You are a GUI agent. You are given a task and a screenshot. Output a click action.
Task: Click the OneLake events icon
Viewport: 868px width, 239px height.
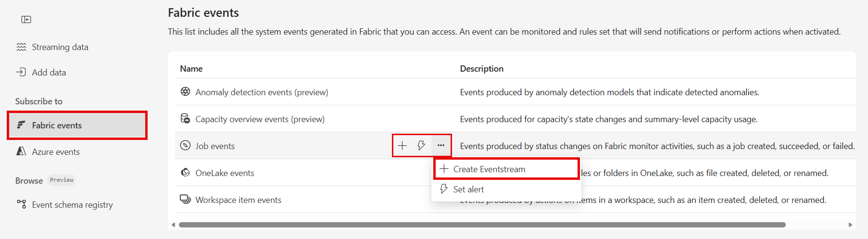pos(185,172)
